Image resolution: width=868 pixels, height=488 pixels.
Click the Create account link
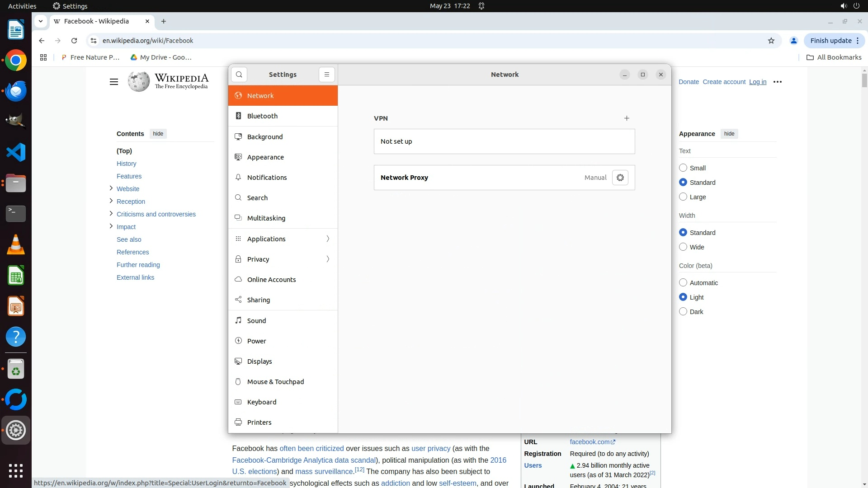(x=724, y=82)
